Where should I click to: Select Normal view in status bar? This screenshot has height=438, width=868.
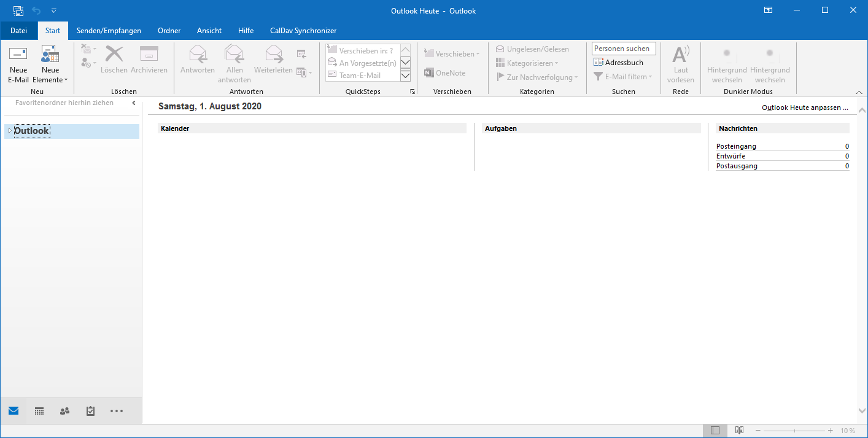715,431
